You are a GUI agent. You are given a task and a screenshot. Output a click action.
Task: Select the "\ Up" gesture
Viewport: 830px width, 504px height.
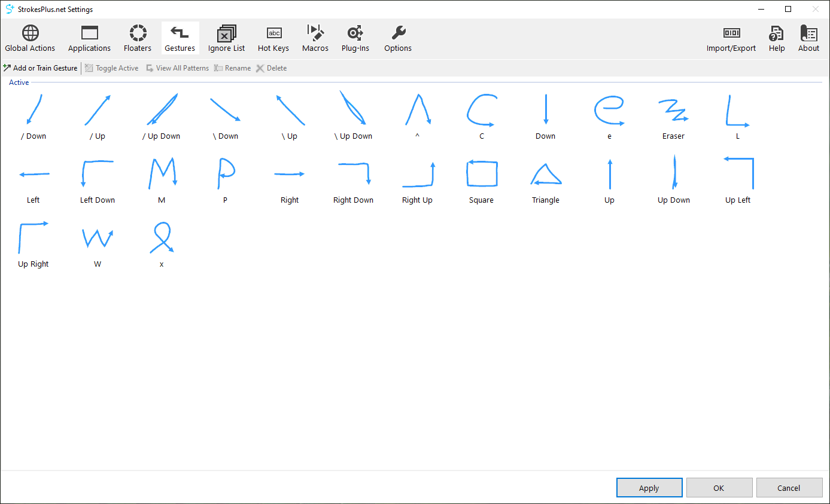point(290,116)
